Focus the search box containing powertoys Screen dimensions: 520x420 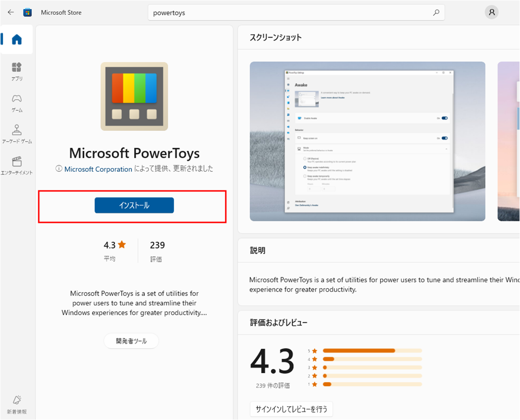coord(296,12)
